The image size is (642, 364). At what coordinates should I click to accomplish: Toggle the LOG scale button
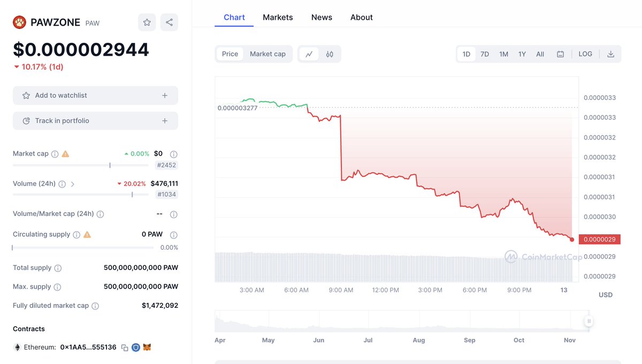point(585,54)
